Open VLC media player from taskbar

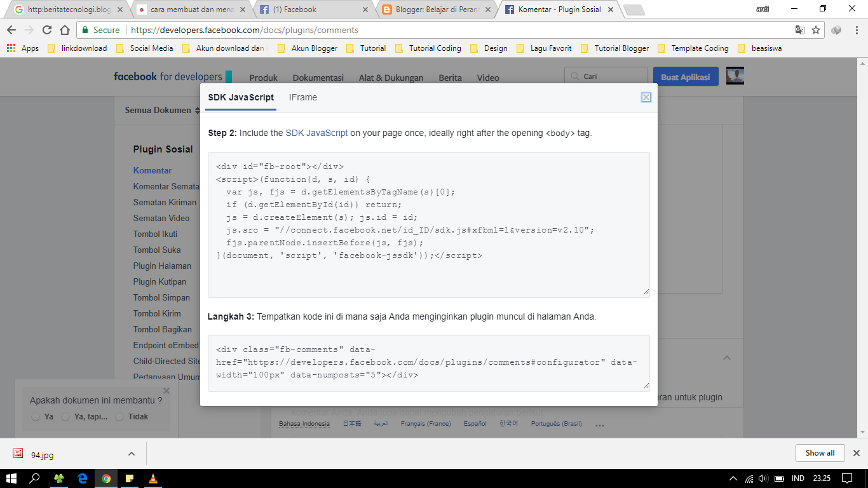pyautogui.click(x=153, y=478)
